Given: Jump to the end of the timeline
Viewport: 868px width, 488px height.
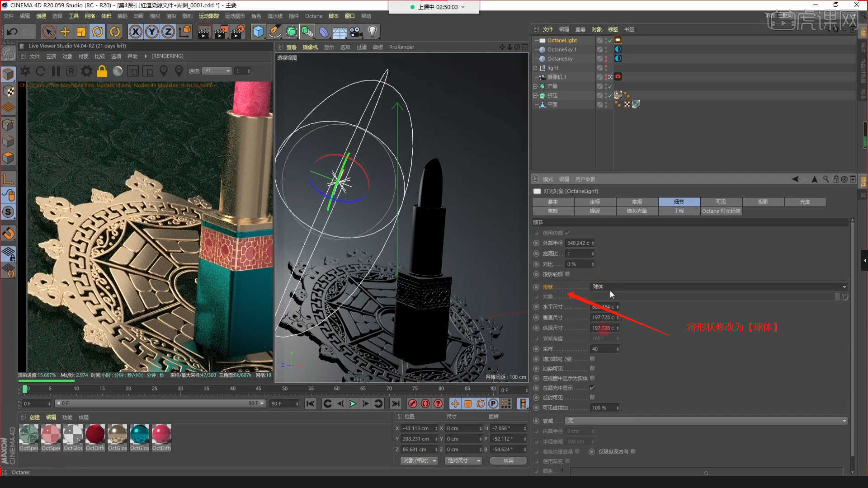Looking at the screenshot, I should tap(395, 404).
